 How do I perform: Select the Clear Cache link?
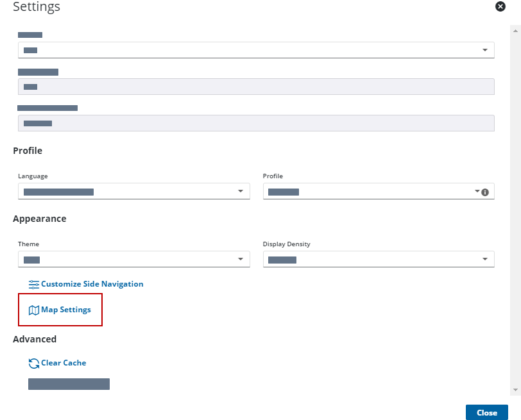(x=64, y=363)
